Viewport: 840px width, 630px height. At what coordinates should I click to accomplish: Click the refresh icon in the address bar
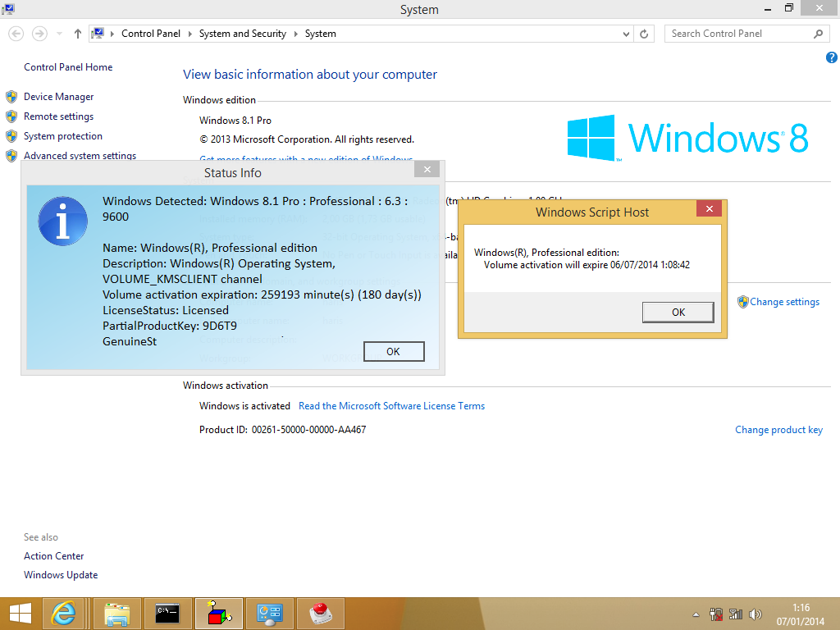(x=644, y=34)
